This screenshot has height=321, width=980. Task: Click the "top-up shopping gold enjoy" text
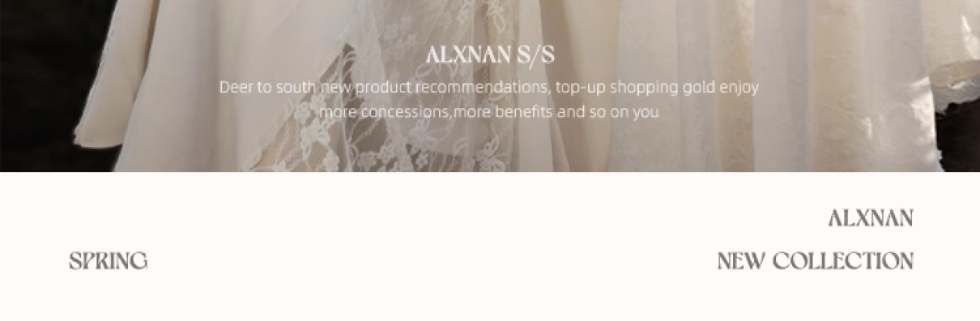point(657,88)
